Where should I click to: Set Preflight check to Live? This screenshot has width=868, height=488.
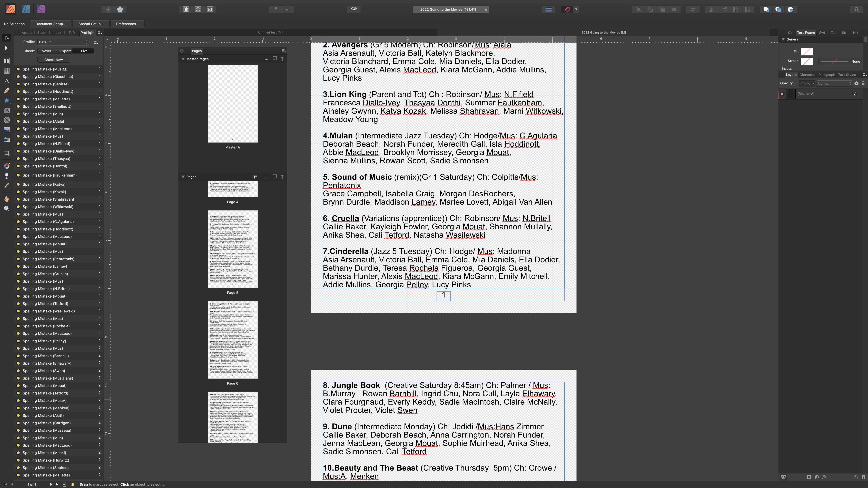(x=84, y=51)
